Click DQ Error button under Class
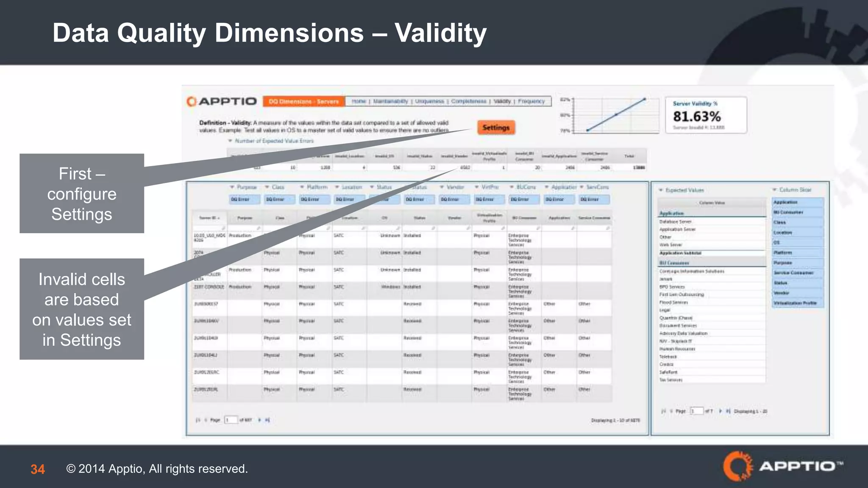Image resolution: width=868 pixels, height=488 pixels. tap(280, 199)
